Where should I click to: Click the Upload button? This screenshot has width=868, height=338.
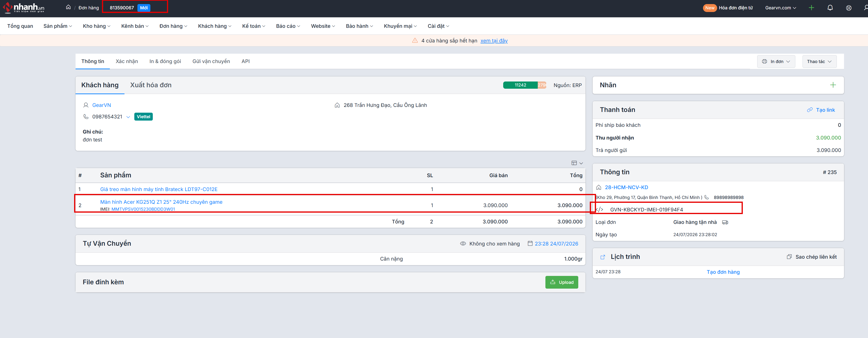point(562,282)
